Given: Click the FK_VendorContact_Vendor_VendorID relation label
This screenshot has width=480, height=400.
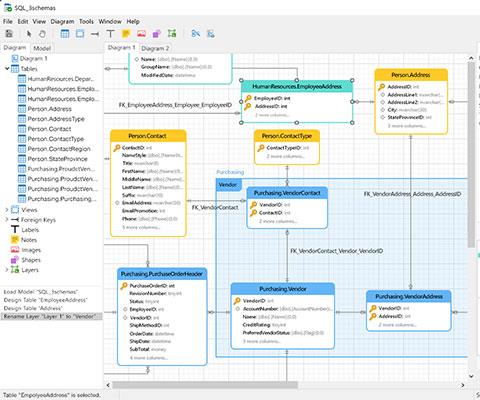Looking at the screenshot, I should (x=337, y=251).
